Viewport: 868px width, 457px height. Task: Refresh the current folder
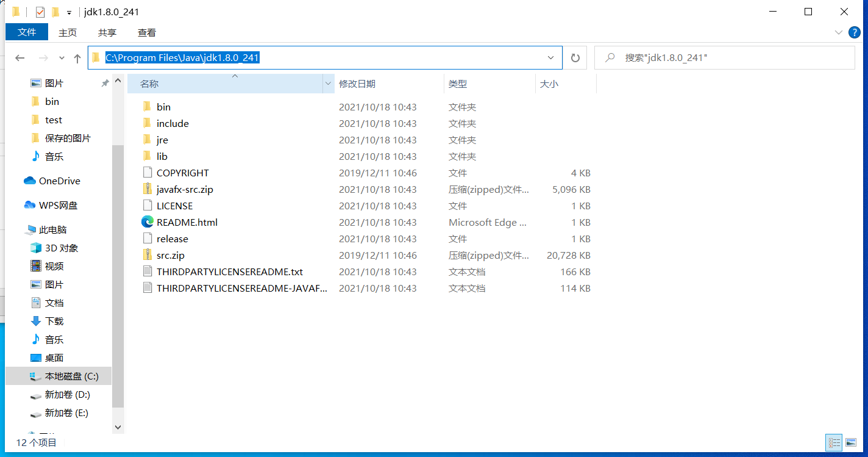(x=575, y=57)
